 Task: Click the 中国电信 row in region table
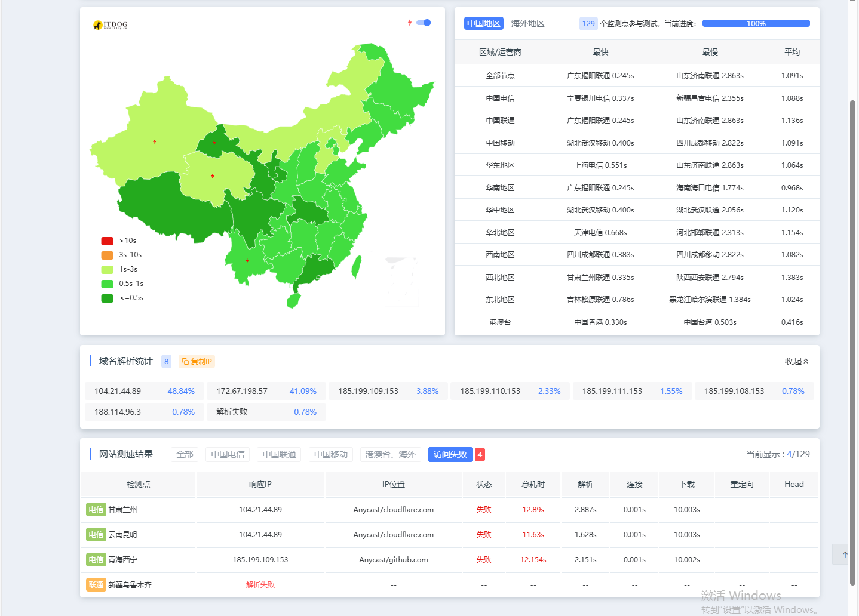coord(637,98)
